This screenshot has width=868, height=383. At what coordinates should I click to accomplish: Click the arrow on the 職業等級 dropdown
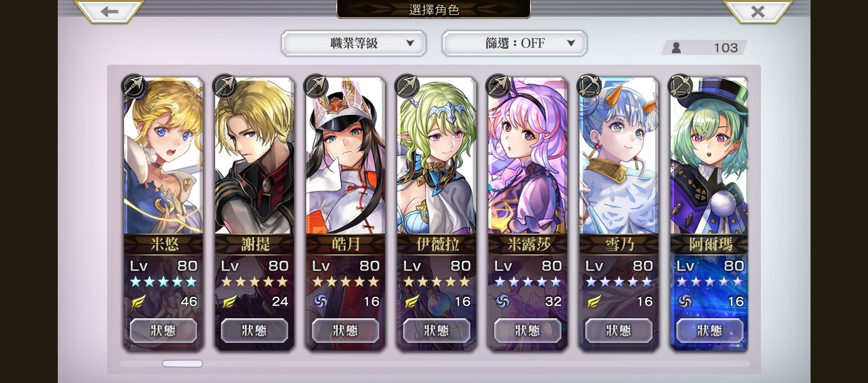(410, 43)
